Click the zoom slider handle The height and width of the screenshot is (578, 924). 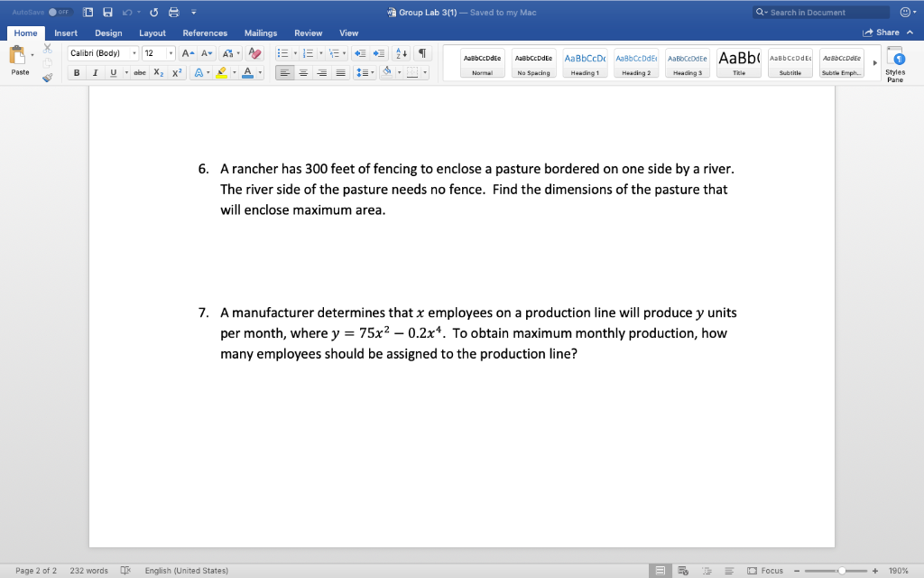pyautogui.click(x=842, y=571)
